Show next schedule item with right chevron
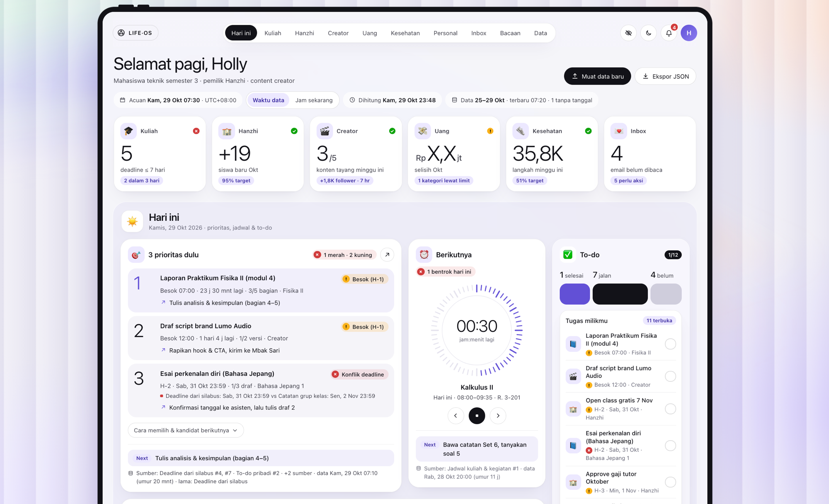 498,416
